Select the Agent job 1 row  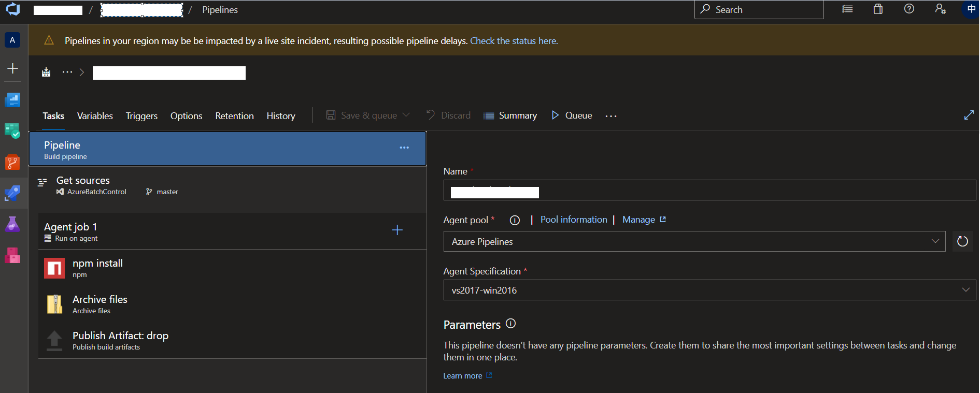pyautogui.click(x=232, y=231)
